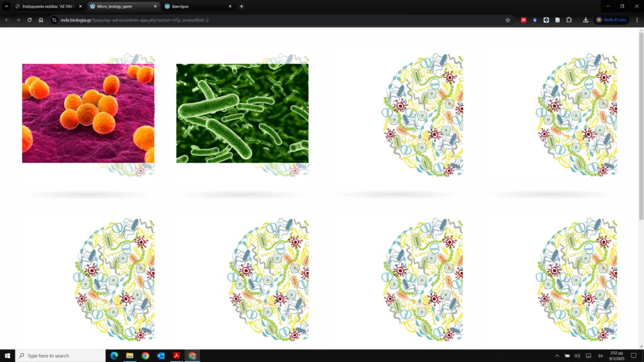View site information icon beside the URL

54,19
